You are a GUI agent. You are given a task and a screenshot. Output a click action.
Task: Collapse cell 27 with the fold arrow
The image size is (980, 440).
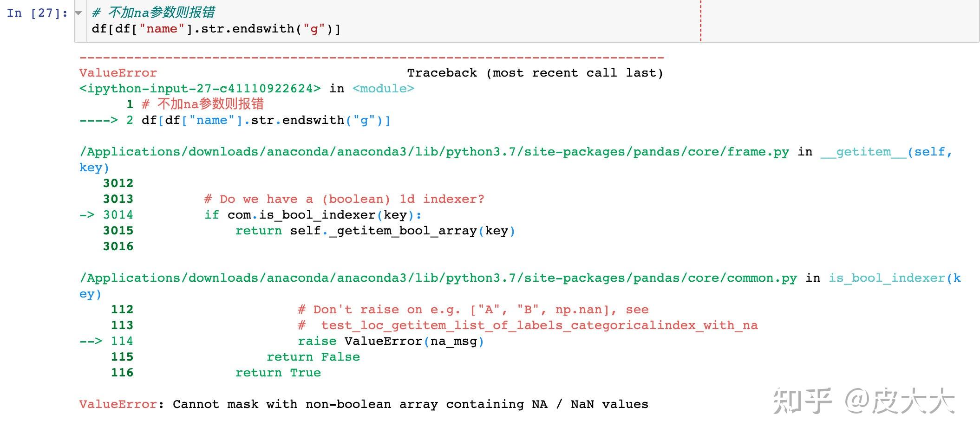[78, 13]
